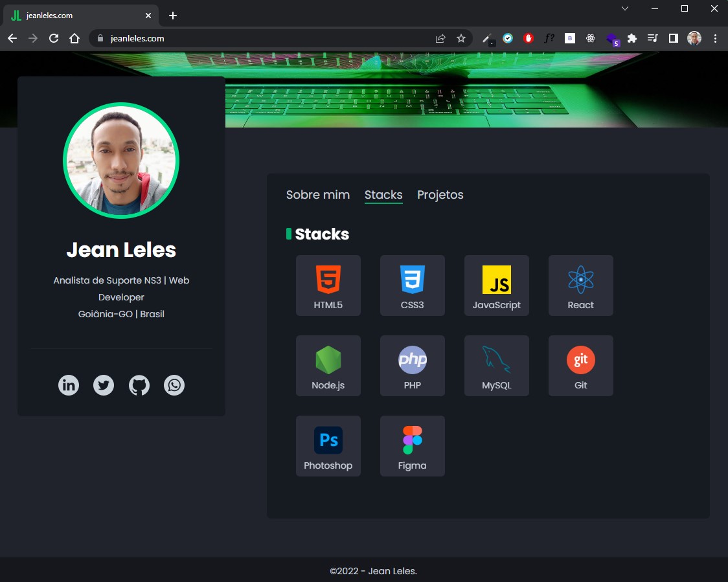Image resolution: width=728 pixels, height=582 pixels.
Task: Open the React Developer Tools extension
Action: tap(591, 38)
